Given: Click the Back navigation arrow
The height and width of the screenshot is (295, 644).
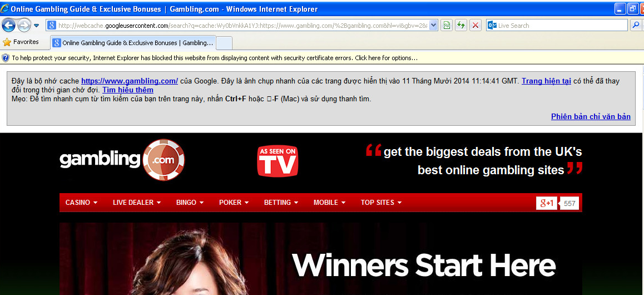Looking at the screenshot, I should 9,26.
